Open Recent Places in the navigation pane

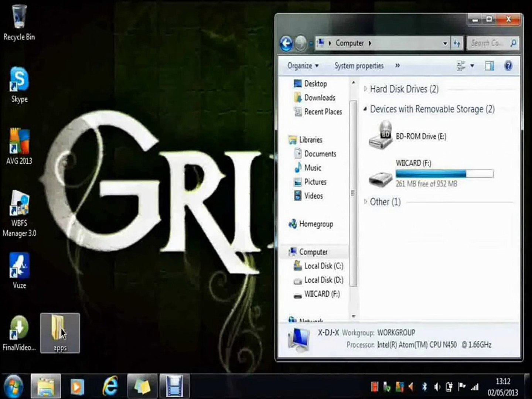point(318,112)
